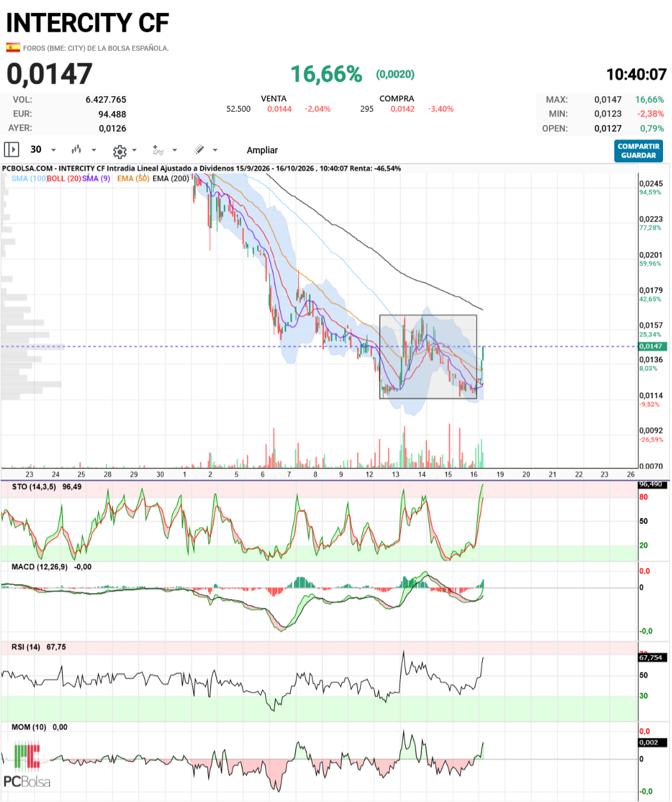Click date 14 on the time axis
This screenshot has width=672, height=802.
[422, 474]
